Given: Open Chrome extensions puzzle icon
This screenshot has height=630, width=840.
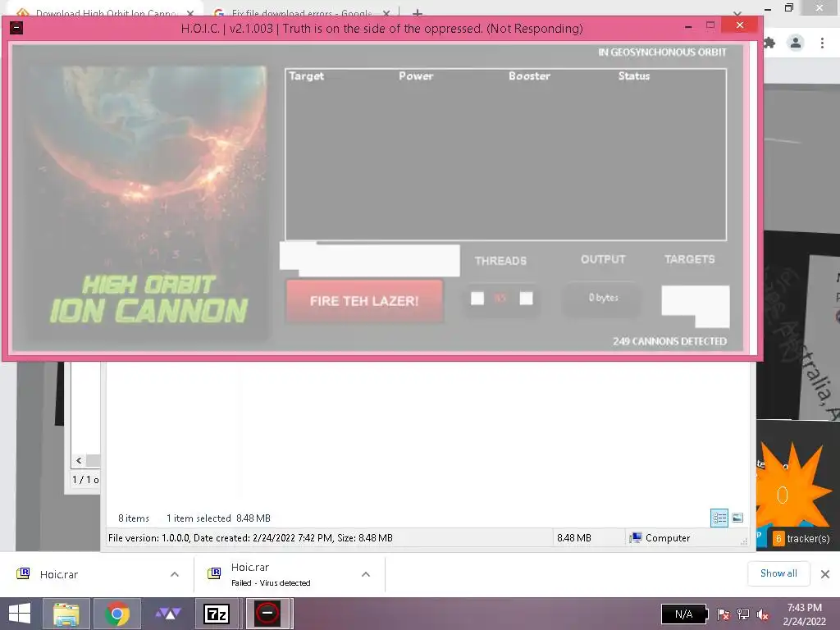Looking at the screenshot, I should pos(769,43).
